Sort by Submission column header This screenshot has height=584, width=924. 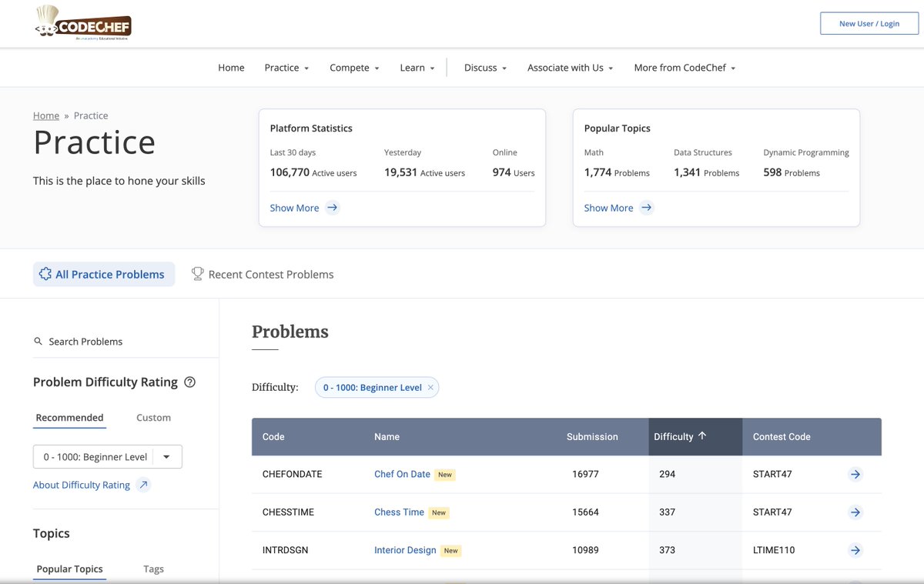pos(592,437)
